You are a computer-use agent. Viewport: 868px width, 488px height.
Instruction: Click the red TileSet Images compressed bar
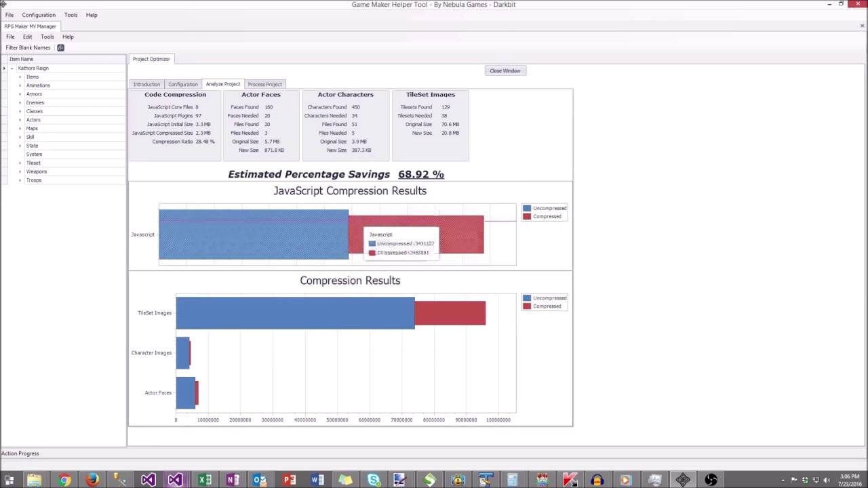(x=450, y=313)
